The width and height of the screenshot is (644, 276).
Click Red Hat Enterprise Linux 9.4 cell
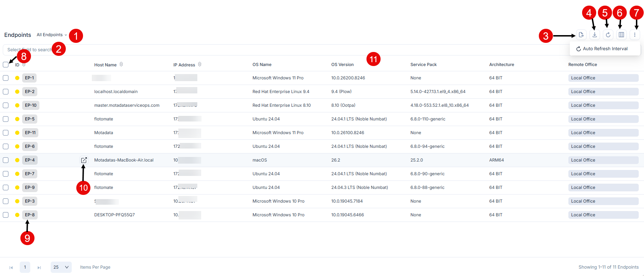pos(281,92)
